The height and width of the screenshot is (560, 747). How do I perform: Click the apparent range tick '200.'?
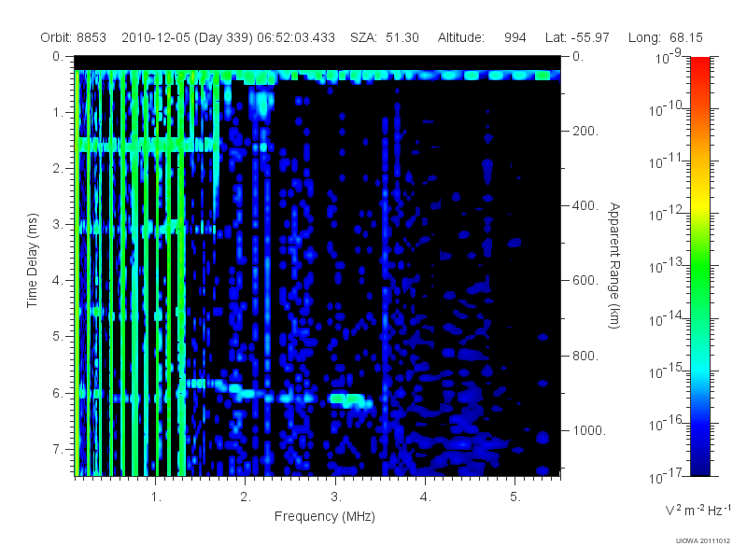click(585, 131)
